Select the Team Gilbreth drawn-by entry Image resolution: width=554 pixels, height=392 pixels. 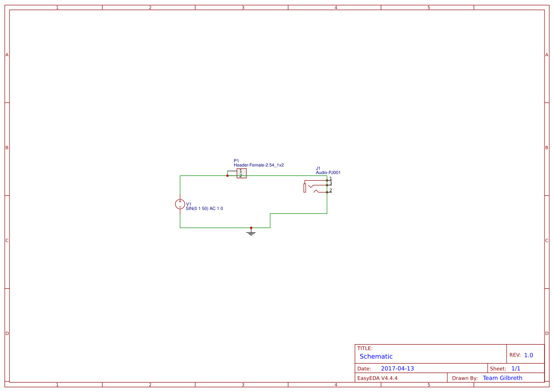point(502,378)
